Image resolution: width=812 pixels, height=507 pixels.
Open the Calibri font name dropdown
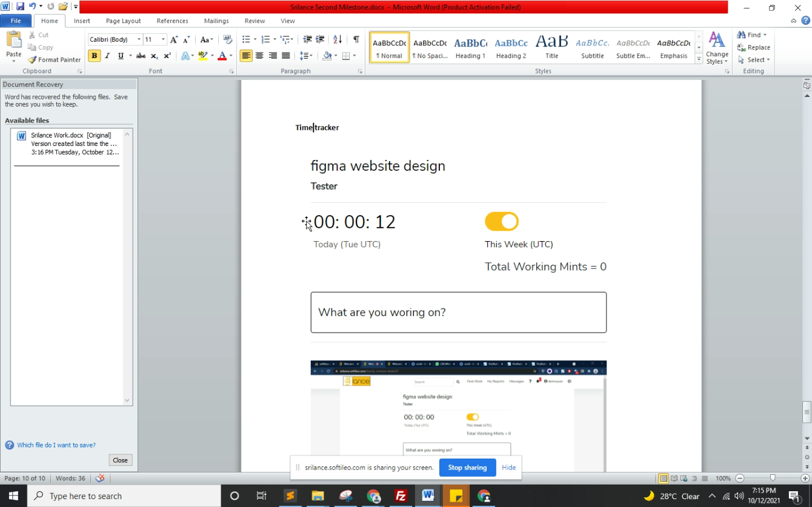pos(139,39)
